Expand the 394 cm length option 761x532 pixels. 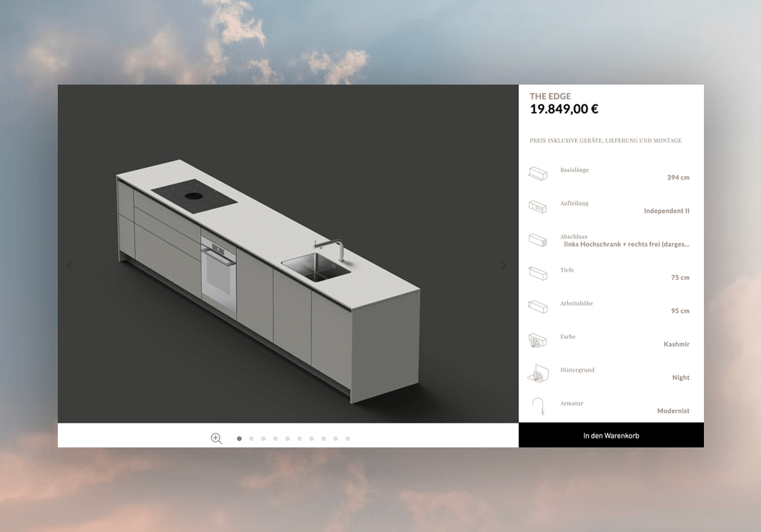point(678,178)
